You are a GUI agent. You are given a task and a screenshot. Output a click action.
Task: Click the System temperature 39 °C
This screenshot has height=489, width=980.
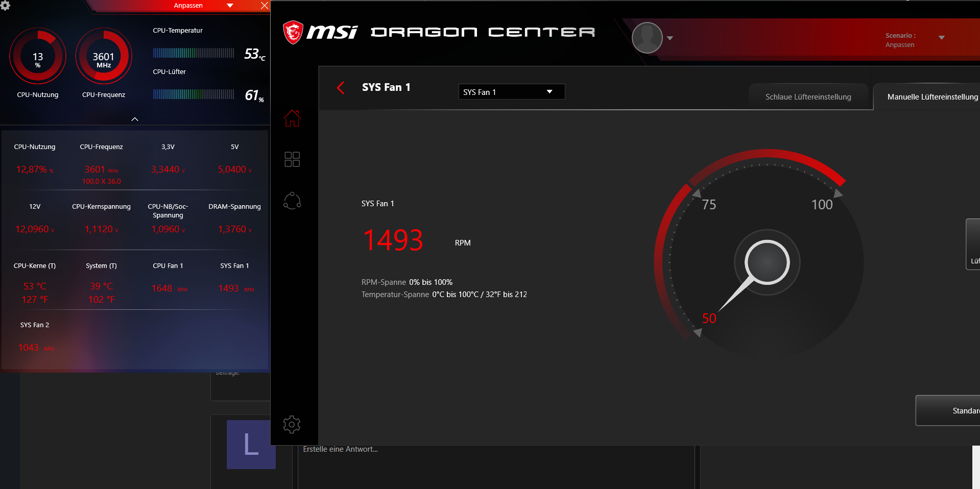[x=102, y=286]
